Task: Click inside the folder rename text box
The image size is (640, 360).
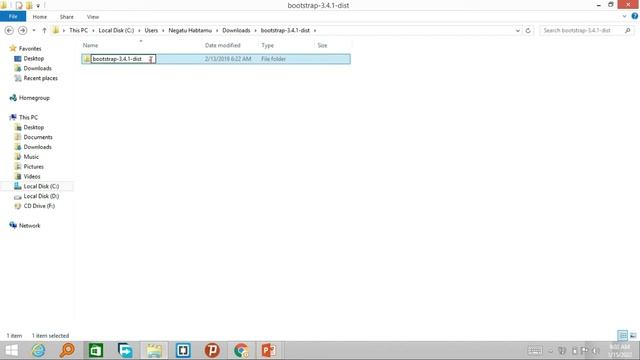Action: point(123,59)
